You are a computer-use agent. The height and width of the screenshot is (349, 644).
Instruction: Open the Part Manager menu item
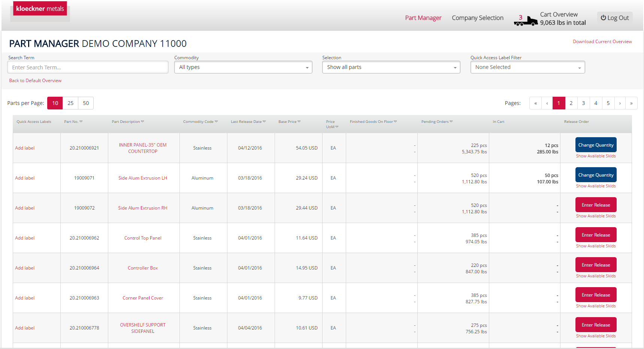[x=423, y=18]
